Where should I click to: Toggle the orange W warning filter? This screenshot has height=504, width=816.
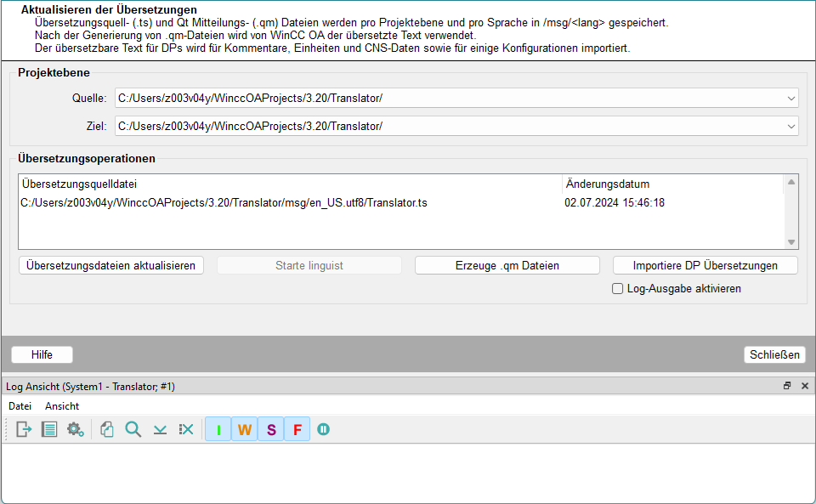[245, 429]
